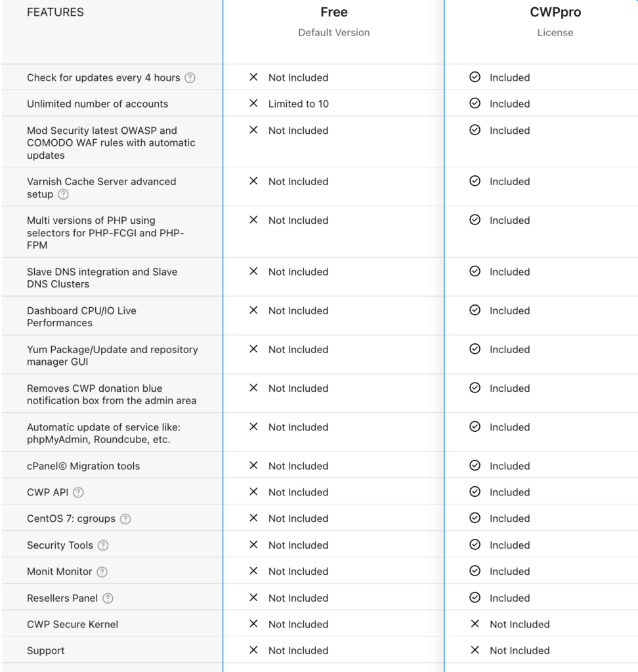
Task: Click Free X icon in Support row
Action: click(253, 650)
